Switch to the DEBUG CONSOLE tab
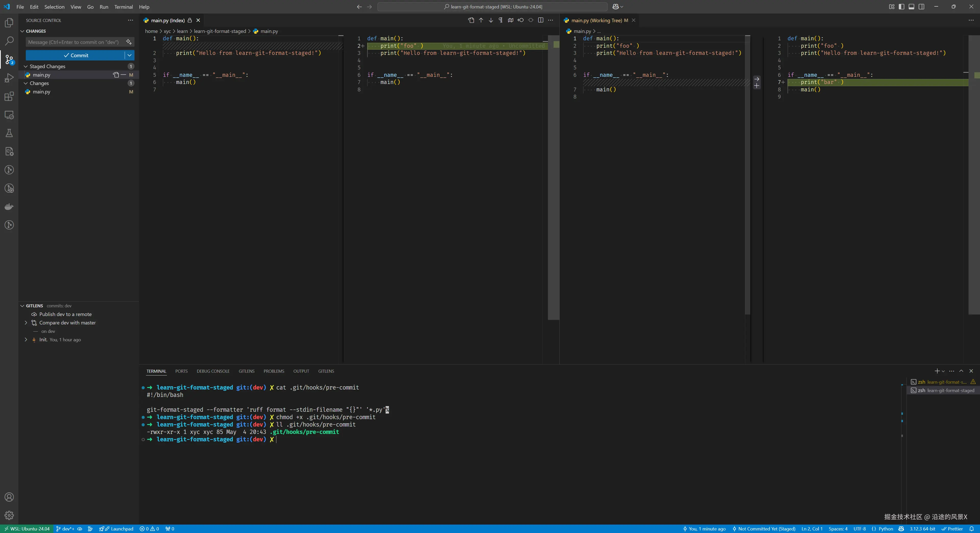 pyautogui.click(x=213, y=371)
